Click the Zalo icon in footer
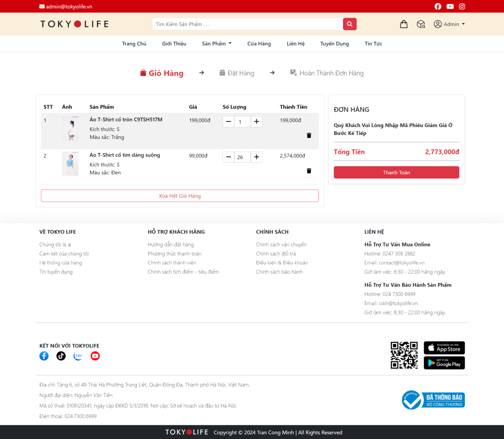Screen dimensions: 504x439 coord(78,356)
